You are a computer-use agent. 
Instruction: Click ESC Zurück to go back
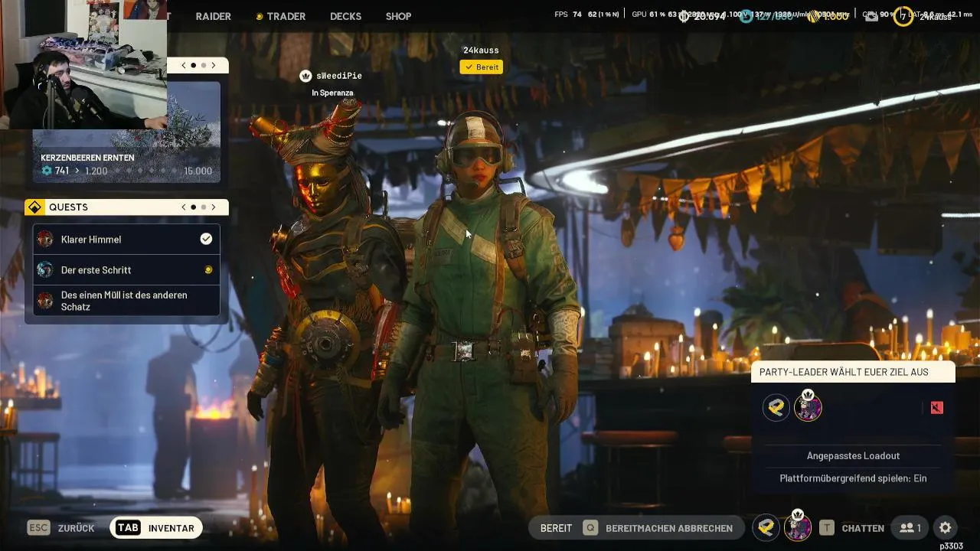(61, 528)
